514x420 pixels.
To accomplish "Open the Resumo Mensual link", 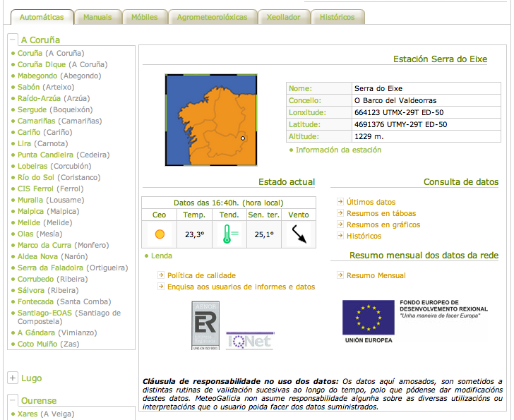I will [x=376, y=275].
